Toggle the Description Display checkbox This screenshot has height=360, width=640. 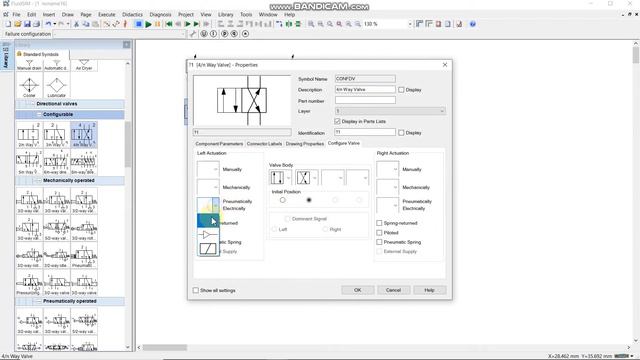401,89
